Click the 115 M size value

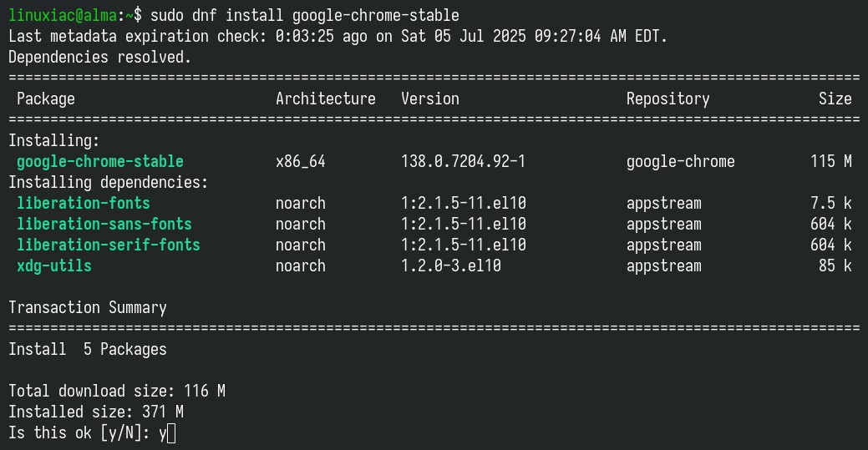click(831, 162)
